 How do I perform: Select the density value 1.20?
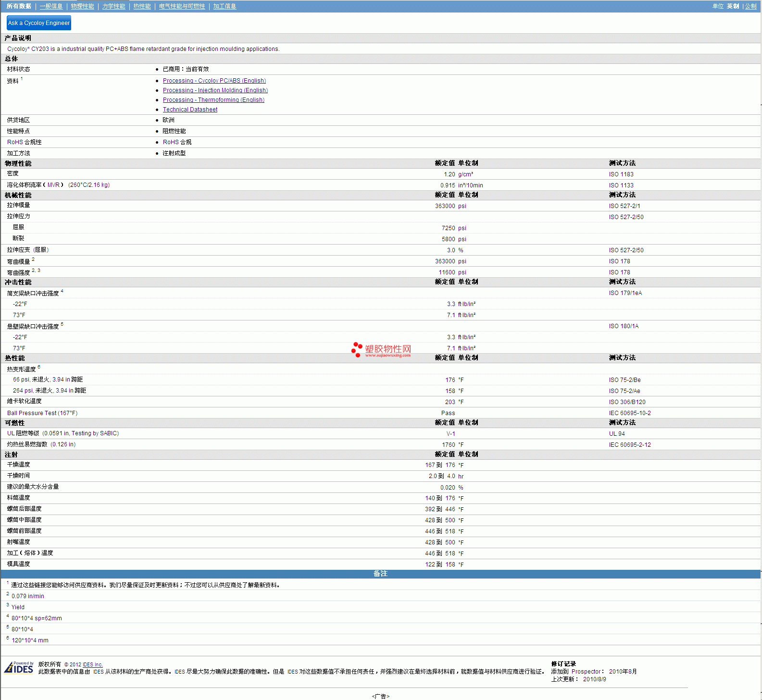coord(450,174)
